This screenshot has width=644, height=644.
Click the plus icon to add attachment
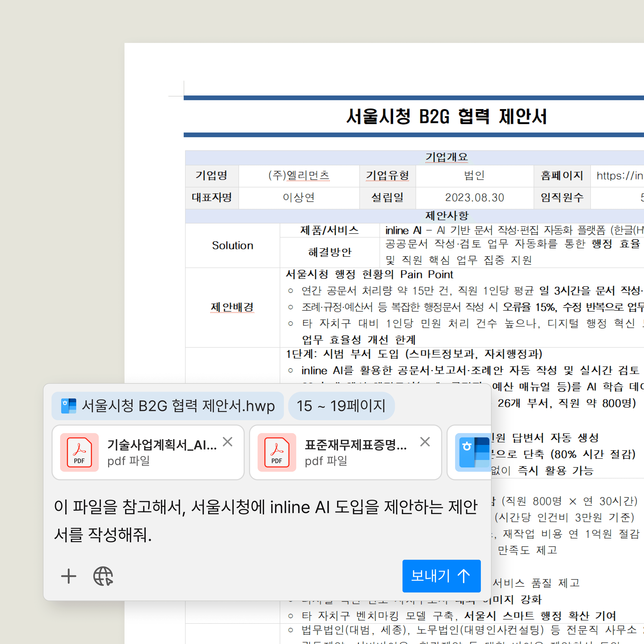click(69, 576)
